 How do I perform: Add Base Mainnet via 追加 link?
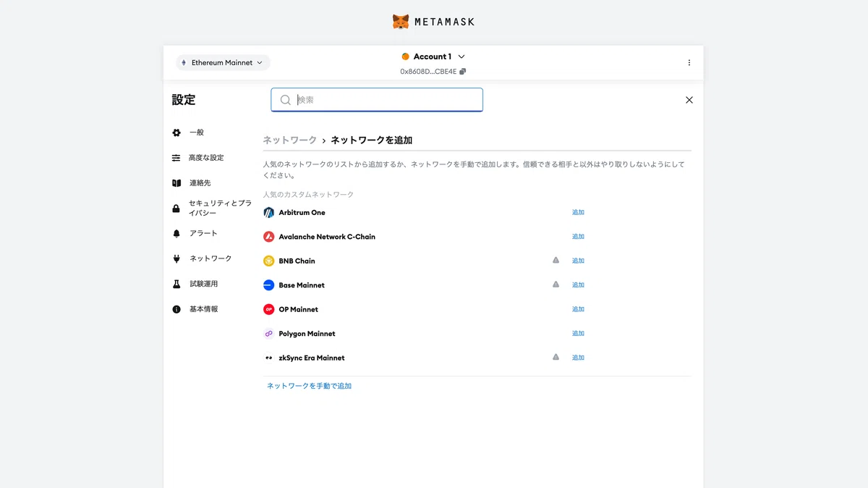click(578, 285)
